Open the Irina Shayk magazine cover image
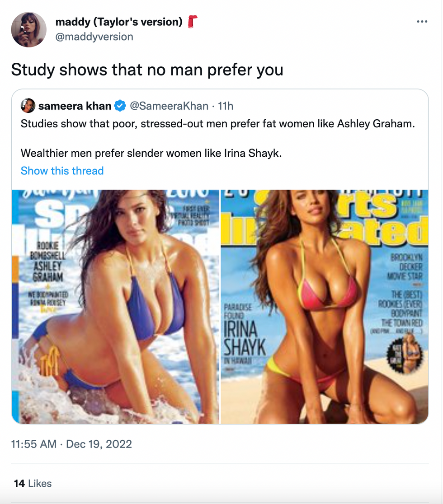Screen dimensions: 443x504 point(324,307)
